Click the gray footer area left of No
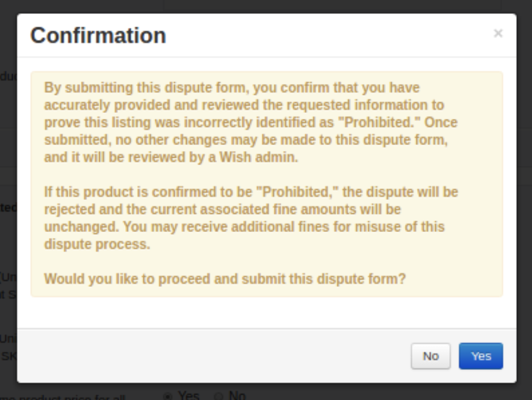Screen dimensions: 532x400 click(212, 356)
